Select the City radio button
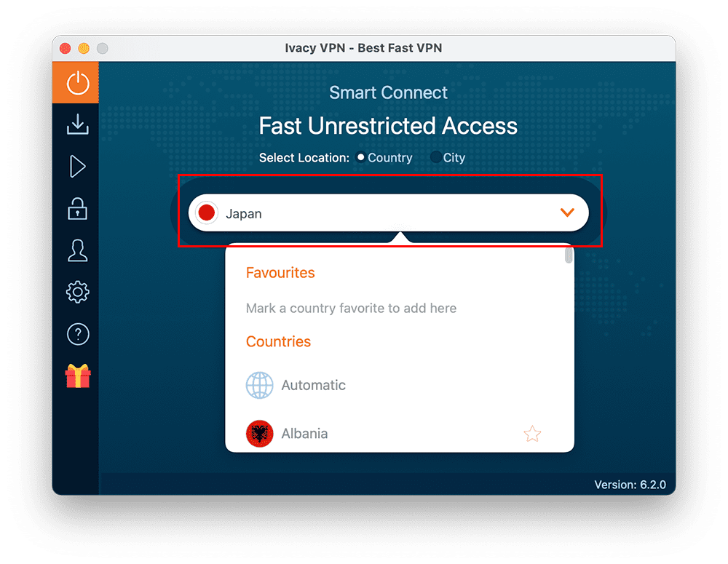 tap(435, 157)
